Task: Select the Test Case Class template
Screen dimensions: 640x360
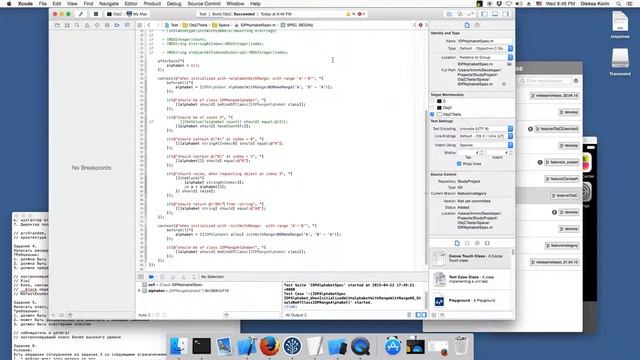Action: [x=470, y=279]
